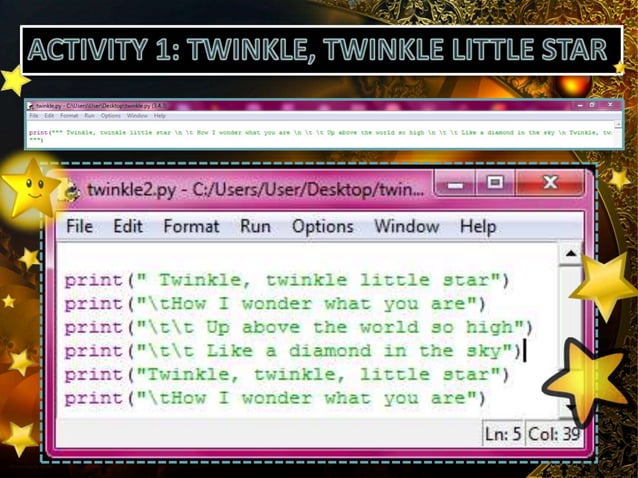Click the twinkle2.py title bar text
Screen dimensions: 638x478
(x=256, y=190)
